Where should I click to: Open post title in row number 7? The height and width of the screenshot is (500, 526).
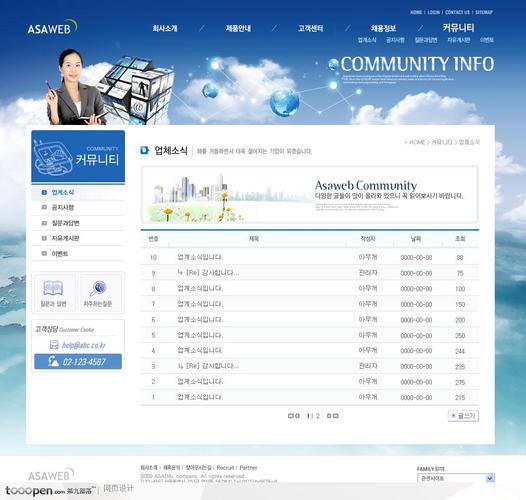click(200, 304)
